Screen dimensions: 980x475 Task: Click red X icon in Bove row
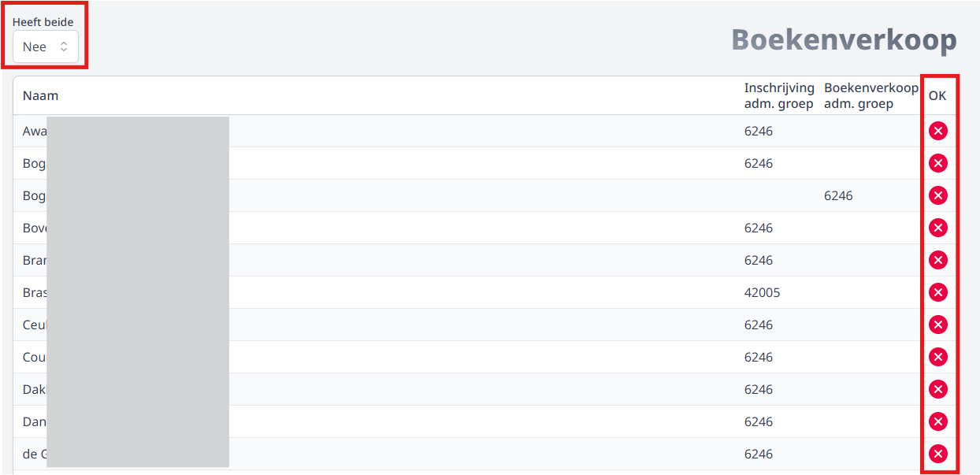coord(937,228)
